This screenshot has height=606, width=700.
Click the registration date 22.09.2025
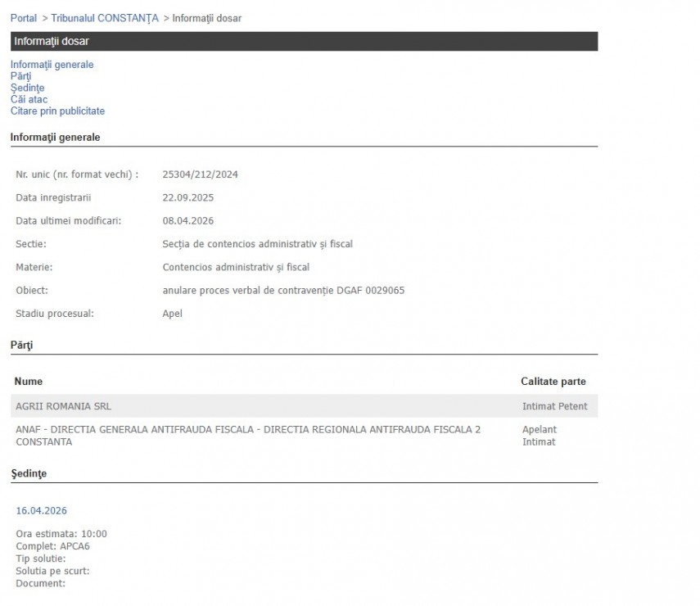188,197
